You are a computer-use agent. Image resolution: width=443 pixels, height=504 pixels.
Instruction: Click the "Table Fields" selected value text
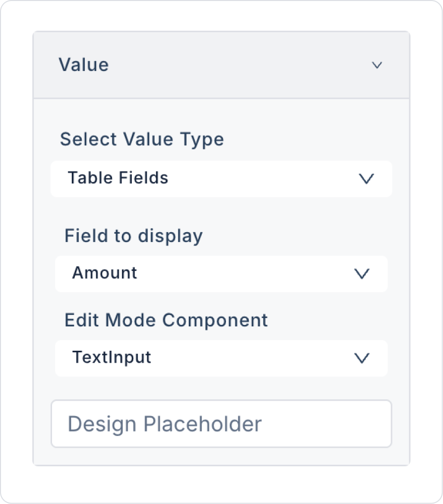tap(118, 178)
